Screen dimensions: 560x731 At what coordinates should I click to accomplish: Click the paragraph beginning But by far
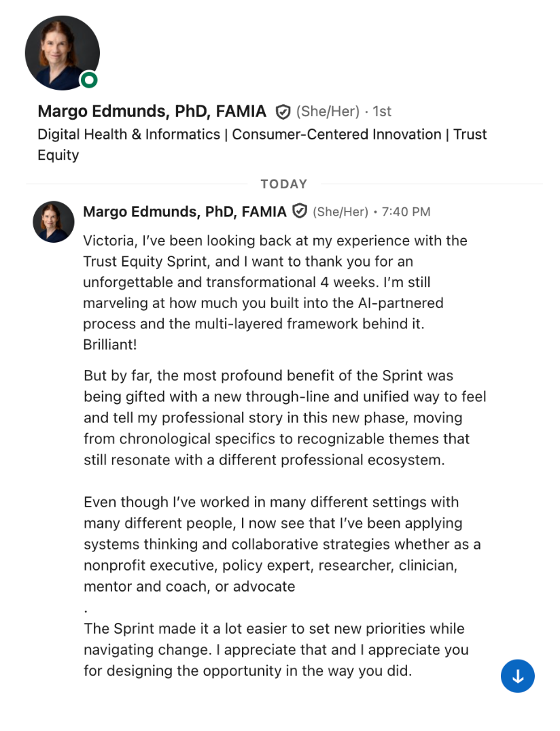click(x=285, y=418)
